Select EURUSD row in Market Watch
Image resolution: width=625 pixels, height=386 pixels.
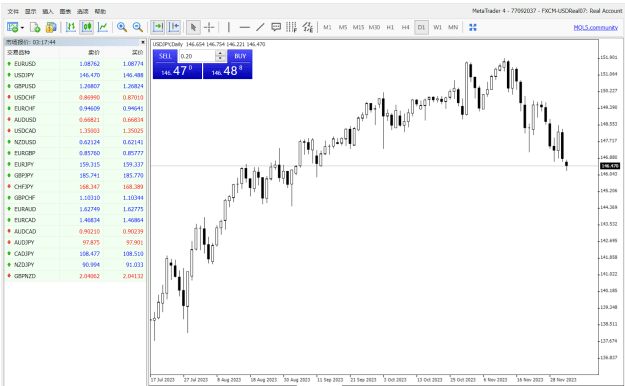pyautogui.click(x=75, y=63)
